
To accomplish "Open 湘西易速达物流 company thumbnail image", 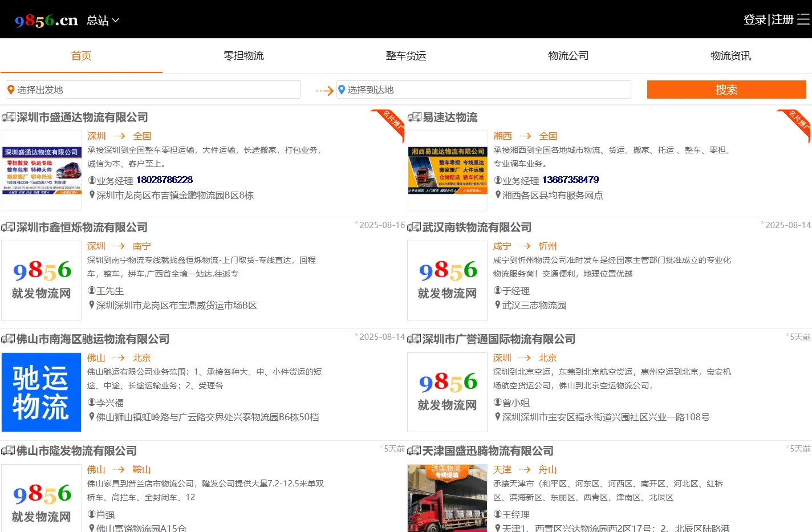I will pos(448,170).
